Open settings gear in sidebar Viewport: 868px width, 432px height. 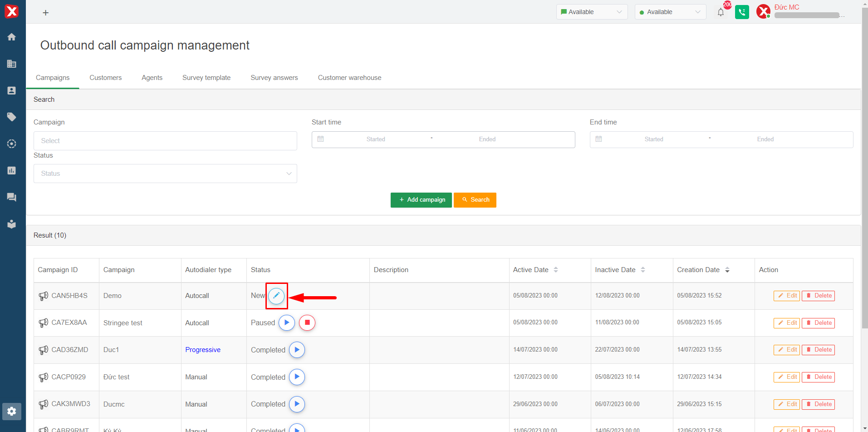click(12, 411)
